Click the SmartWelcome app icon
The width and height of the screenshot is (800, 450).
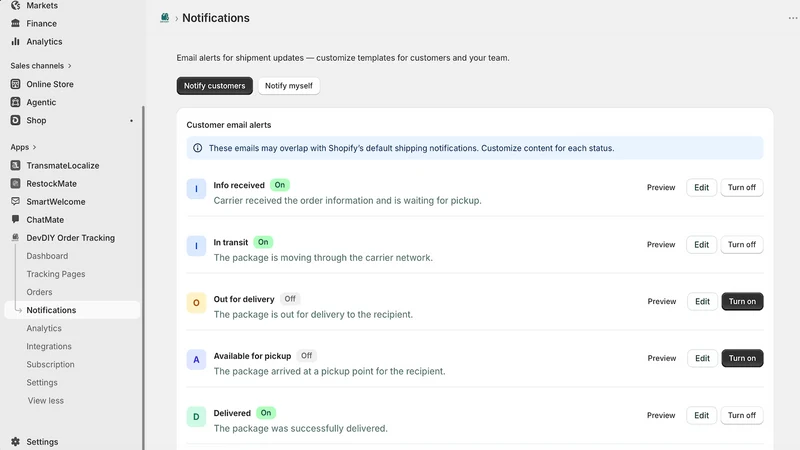15,202
